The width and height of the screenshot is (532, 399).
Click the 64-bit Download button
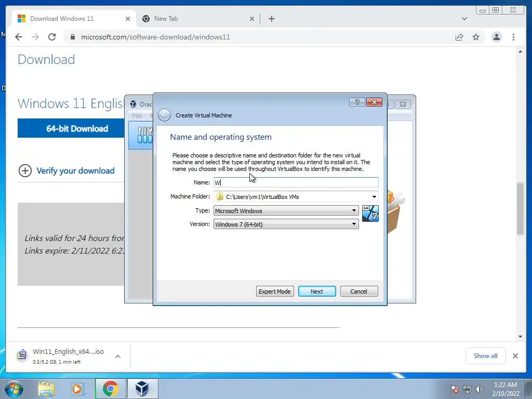click(71, 128)
